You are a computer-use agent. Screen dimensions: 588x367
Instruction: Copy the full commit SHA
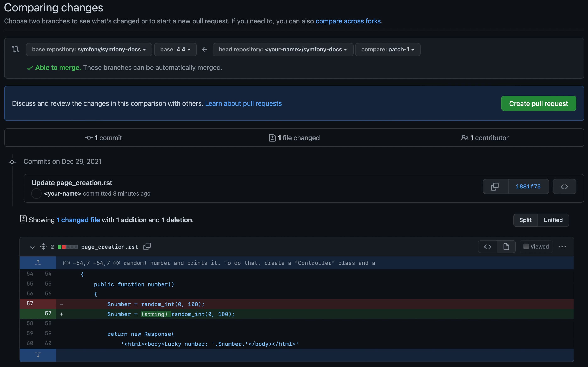495,186
